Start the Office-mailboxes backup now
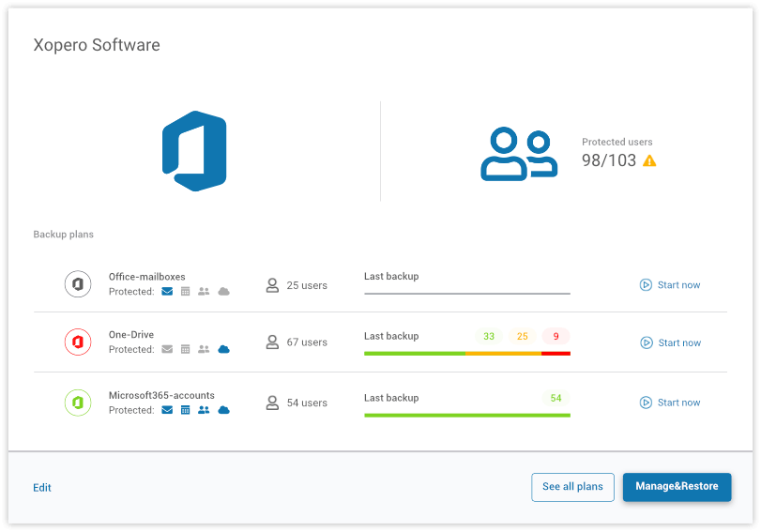 point(670,285)
